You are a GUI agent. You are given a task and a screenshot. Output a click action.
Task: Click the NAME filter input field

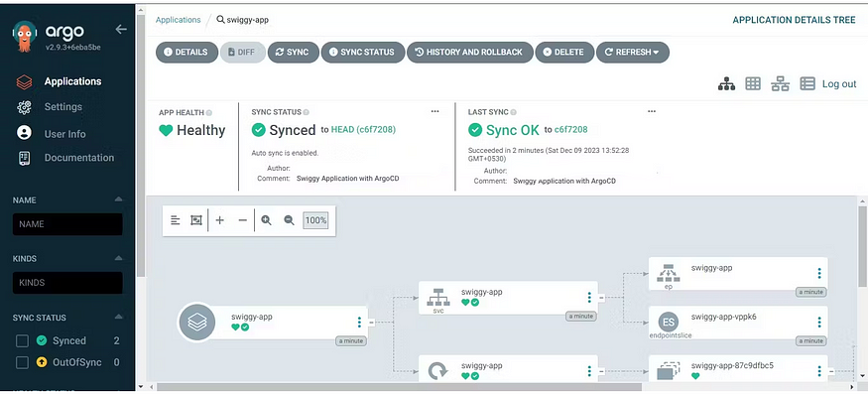67,224
